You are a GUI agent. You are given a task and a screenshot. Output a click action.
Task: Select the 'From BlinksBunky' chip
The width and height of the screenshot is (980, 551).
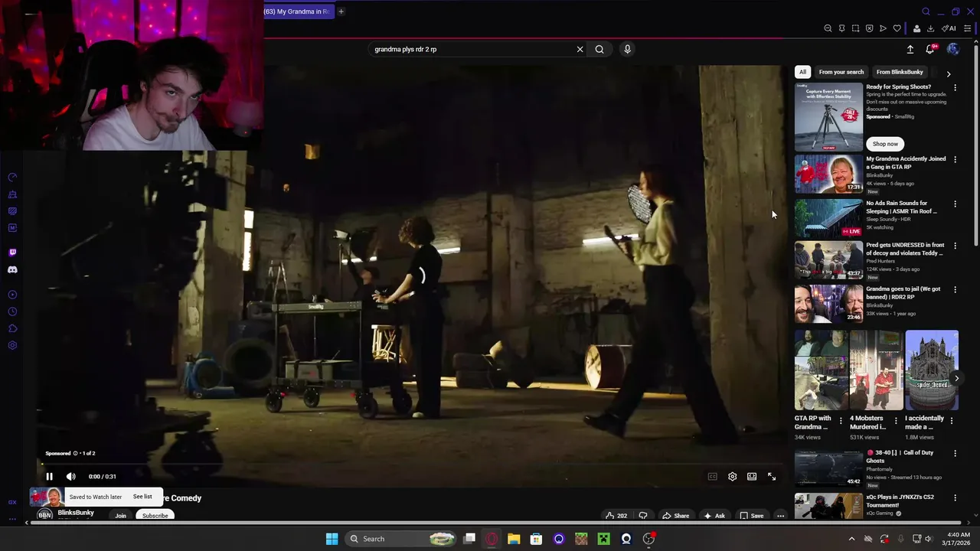(x=900, y=72)
